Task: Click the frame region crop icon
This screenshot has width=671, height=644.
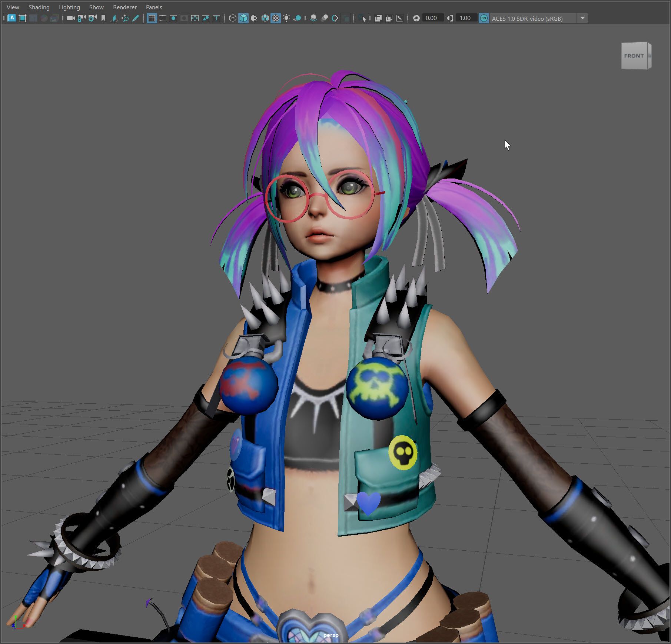Action: (x=22, y=18)
